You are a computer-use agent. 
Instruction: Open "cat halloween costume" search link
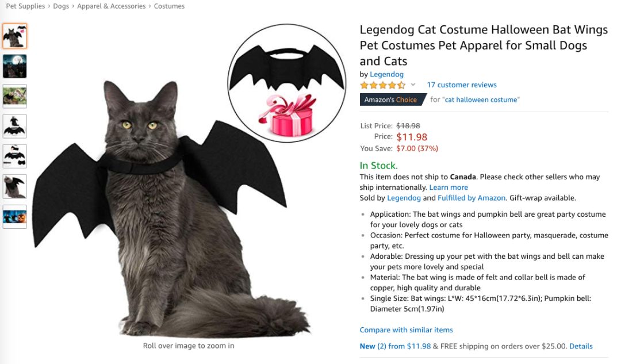point(481,99)
